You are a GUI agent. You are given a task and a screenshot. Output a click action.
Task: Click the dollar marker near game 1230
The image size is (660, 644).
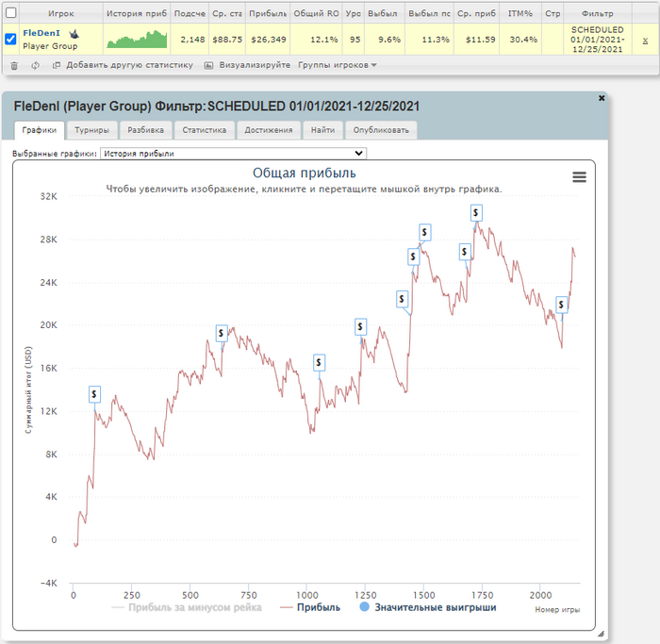point(360,326)
